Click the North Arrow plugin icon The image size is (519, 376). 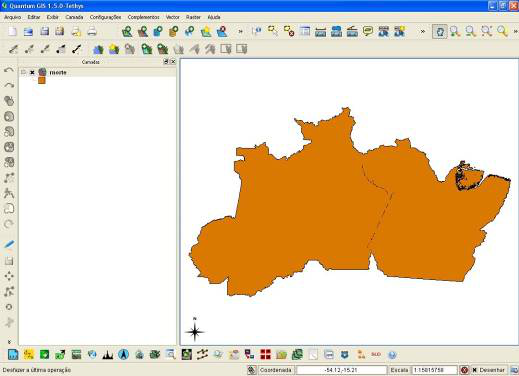click(123, 354)
